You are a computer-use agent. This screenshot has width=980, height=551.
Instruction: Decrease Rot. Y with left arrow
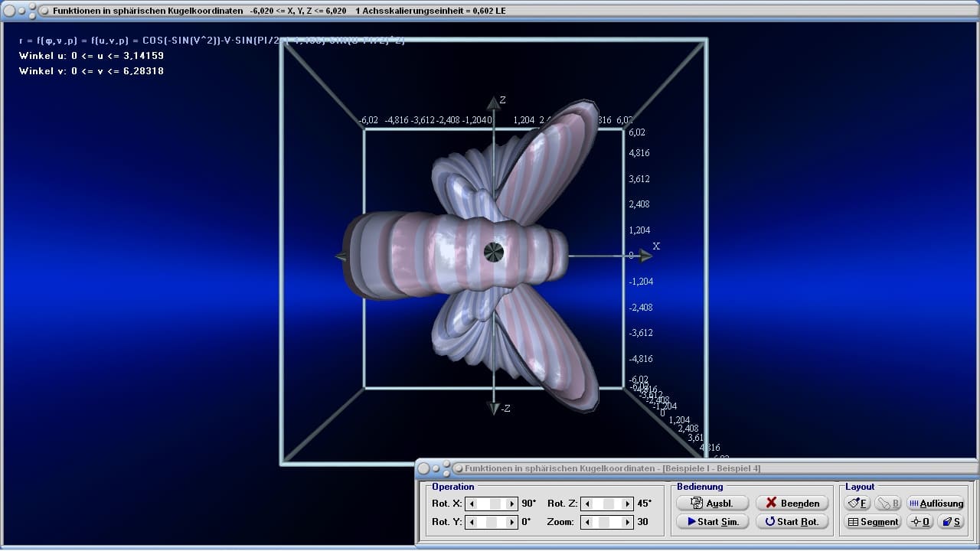472,522
